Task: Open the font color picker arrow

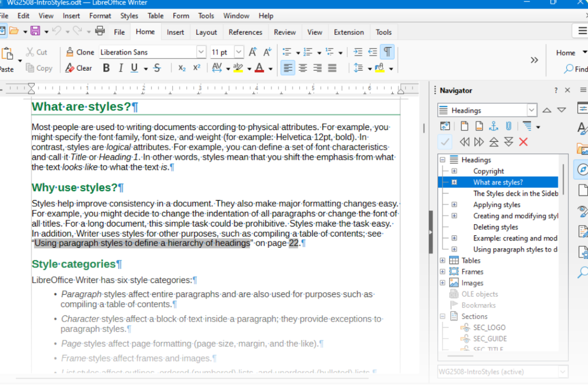Action: point(270,68)
